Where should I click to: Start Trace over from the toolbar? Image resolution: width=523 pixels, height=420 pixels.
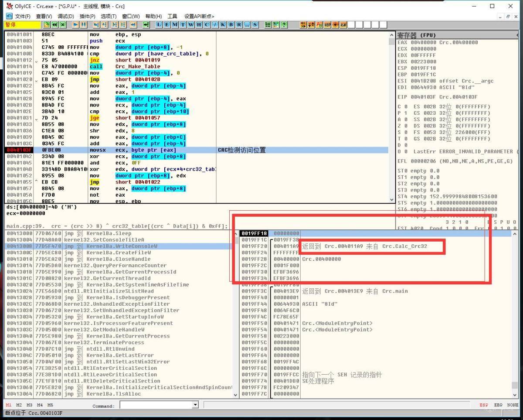click(123, 25)
